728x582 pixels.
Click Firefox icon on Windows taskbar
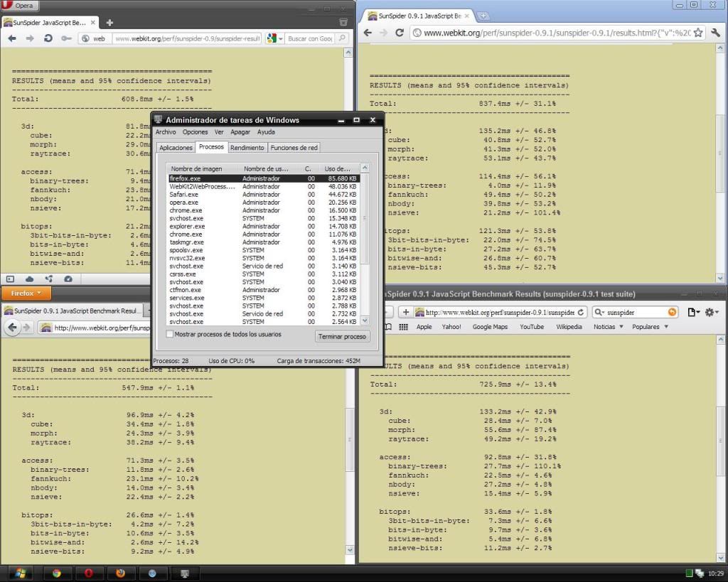tap(120, 573)
